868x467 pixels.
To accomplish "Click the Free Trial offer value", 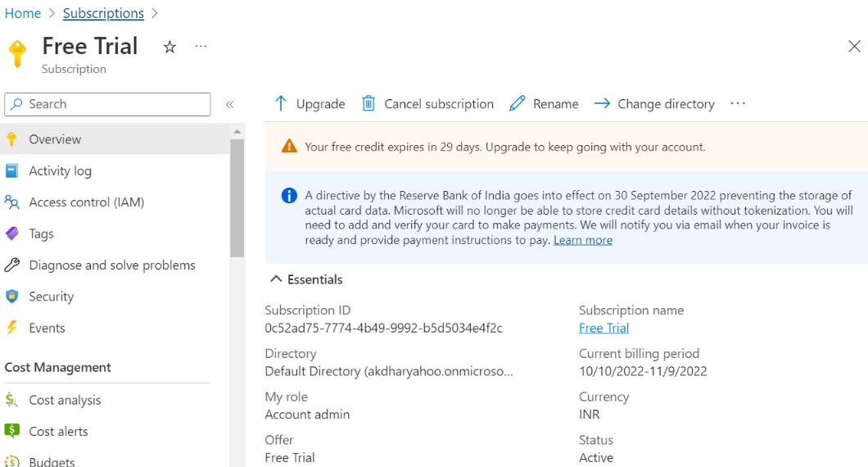I will (290, 458).
